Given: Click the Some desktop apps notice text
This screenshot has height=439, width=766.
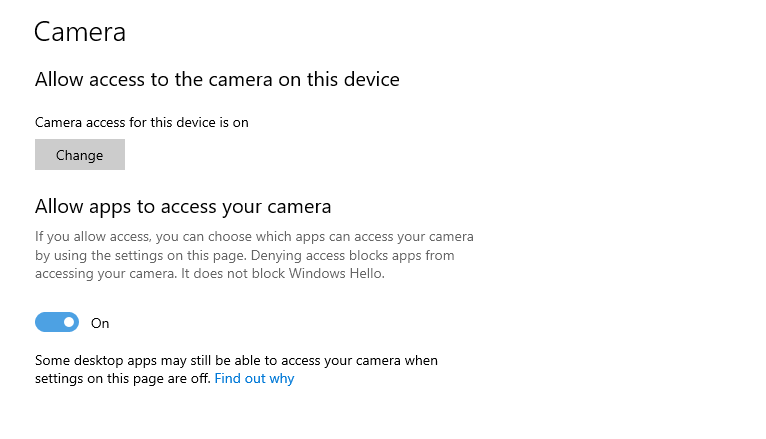Looking at the screenshot, I should pos(236,360).
